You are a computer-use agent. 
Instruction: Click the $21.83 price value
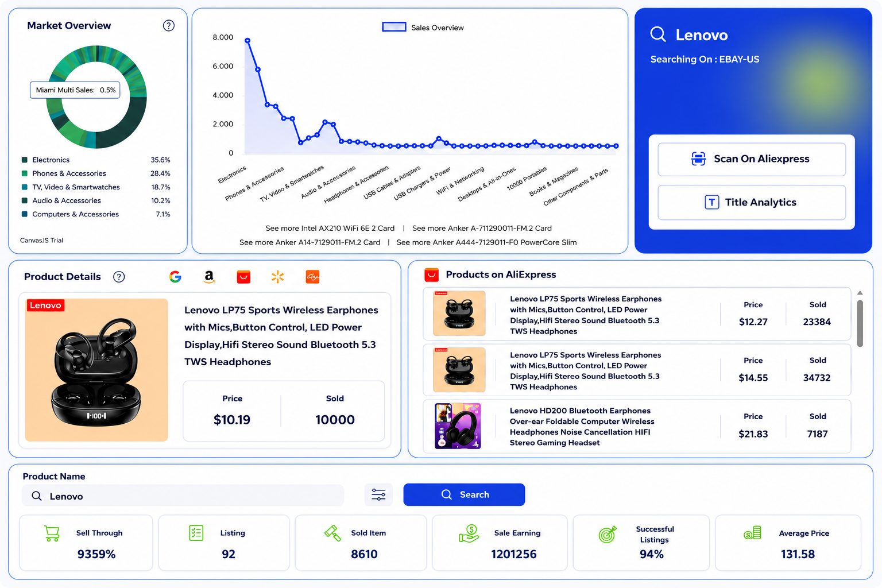(x=753, y=434)
